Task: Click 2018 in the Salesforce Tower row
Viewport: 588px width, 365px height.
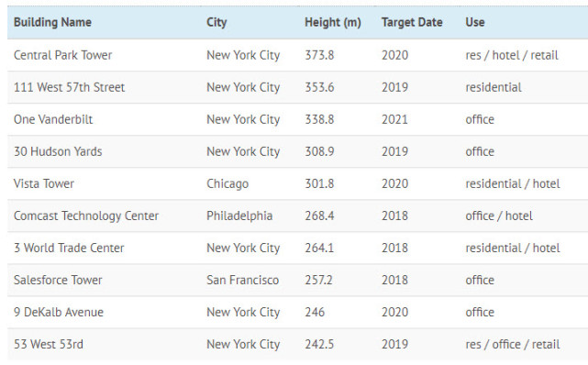Action: 394,280
